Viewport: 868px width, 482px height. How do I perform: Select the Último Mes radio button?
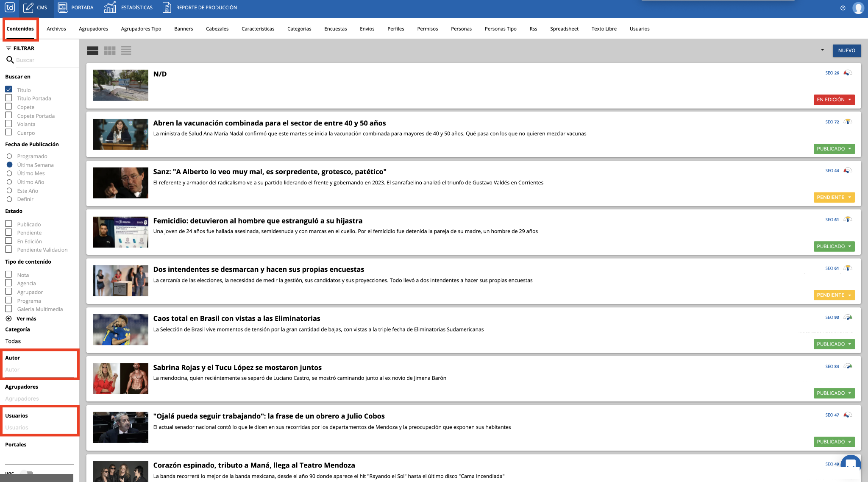pos(9,173)
